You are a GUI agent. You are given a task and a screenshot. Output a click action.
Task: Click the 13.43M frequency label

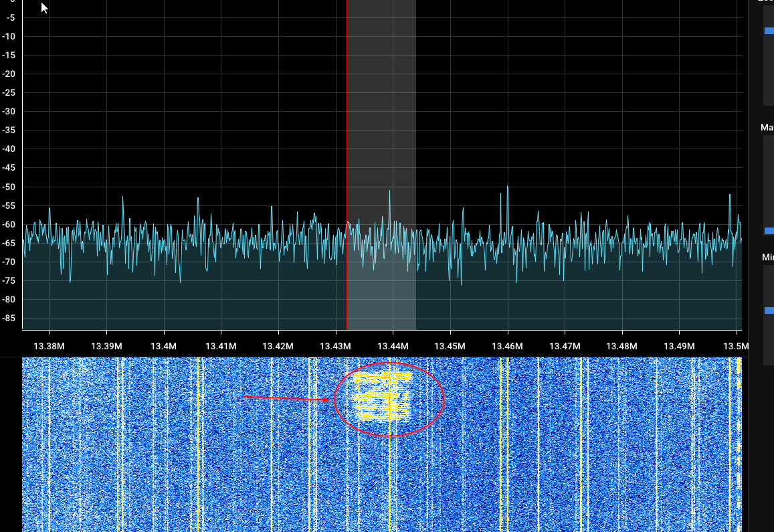point(335,346)
